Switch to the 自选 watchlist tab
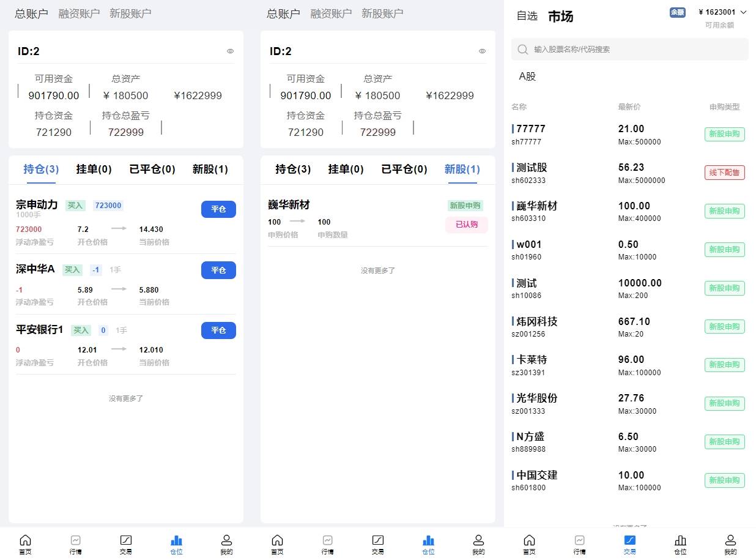 pyautogui.click(x=527, y=16)
